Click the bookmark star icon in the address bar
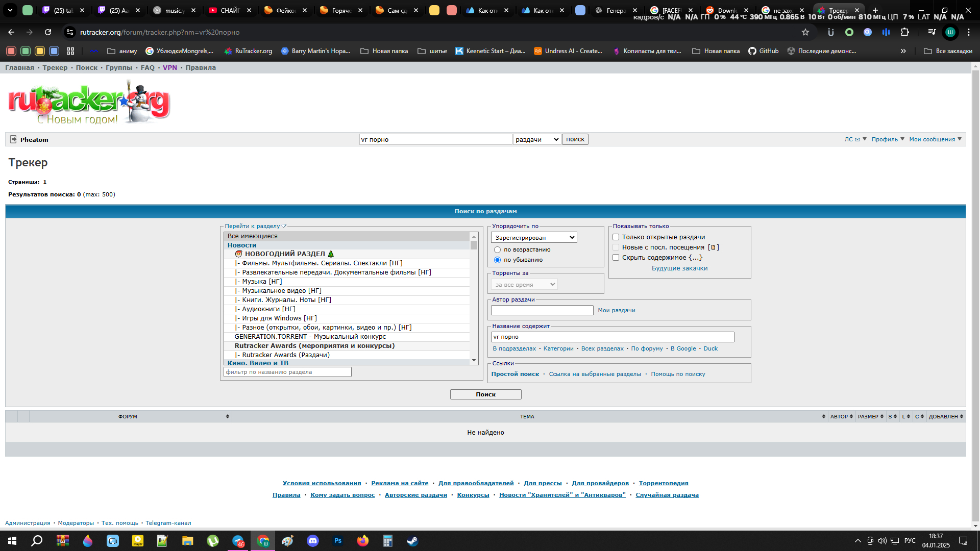Screen dimensions: 980x551 click(805, 32)
